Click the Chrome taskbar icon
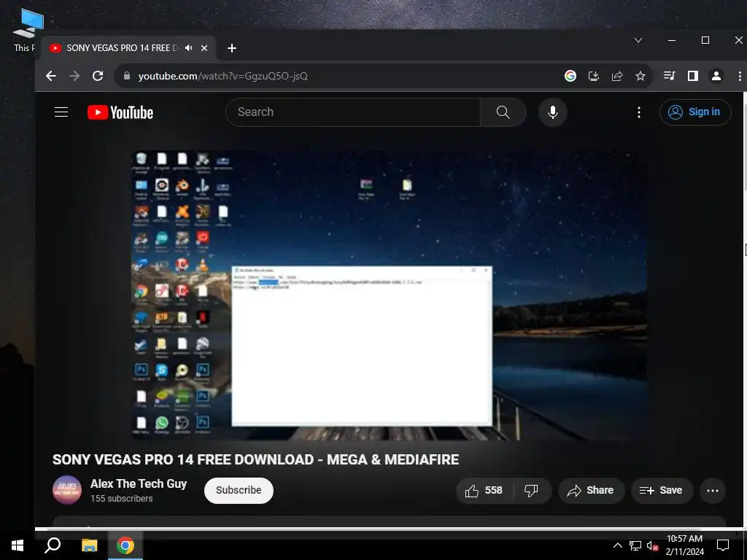The height and width of the screenshot is (560, 747). (x=125, y=545)
